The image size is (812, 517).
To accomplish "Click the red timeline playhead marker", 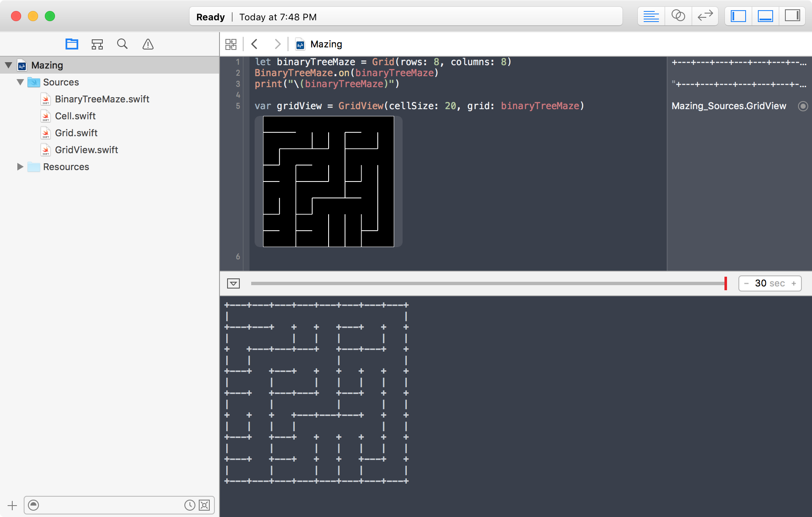I will 726,283.
